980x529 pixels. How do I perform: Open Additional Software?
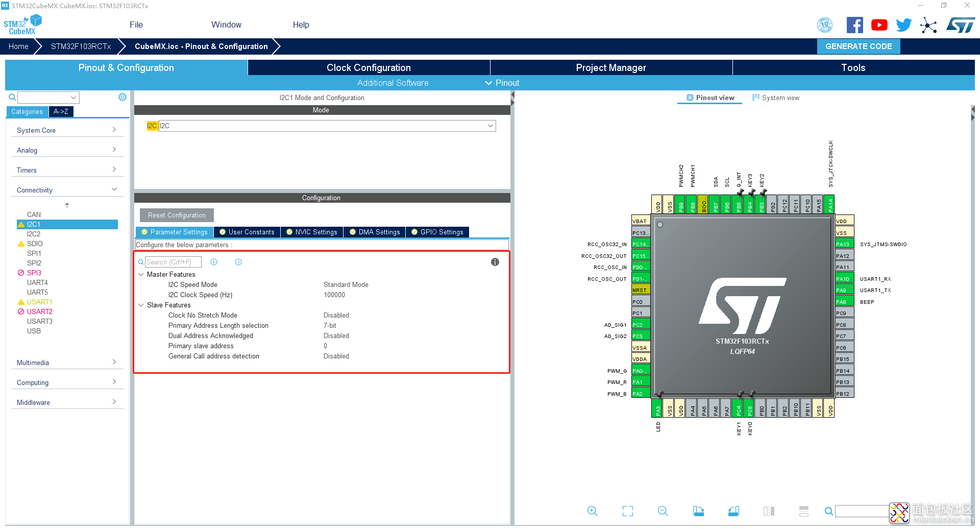(x=393, y=83)
